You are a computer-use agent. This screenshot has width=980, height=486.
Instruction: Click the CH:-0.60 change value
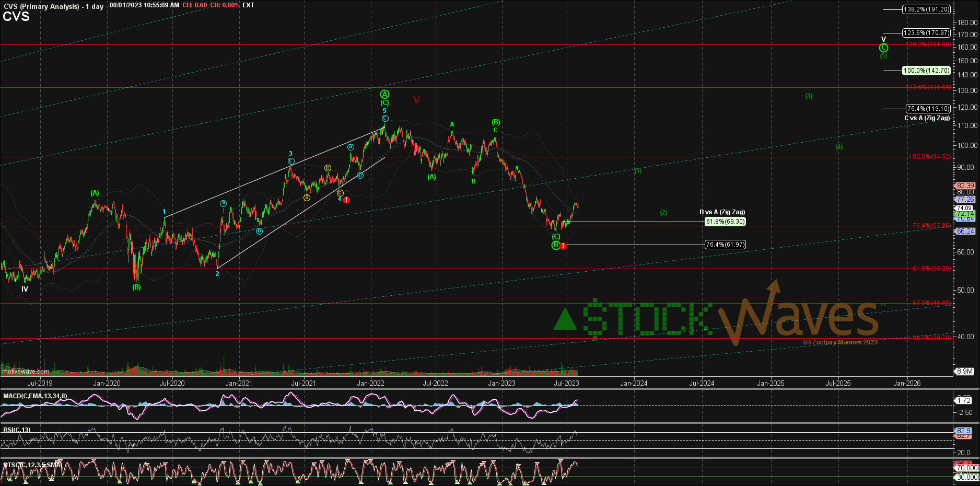click(194, 5)
